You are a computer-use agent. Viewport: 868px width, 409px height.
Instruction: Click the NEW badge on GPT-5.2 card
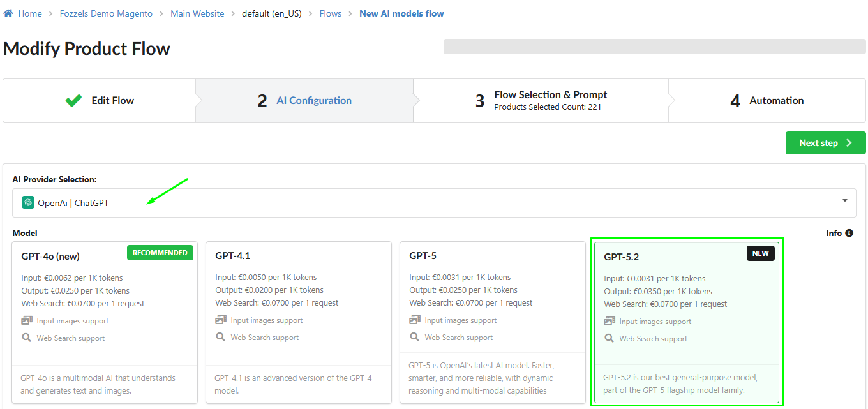pos(760,253)
